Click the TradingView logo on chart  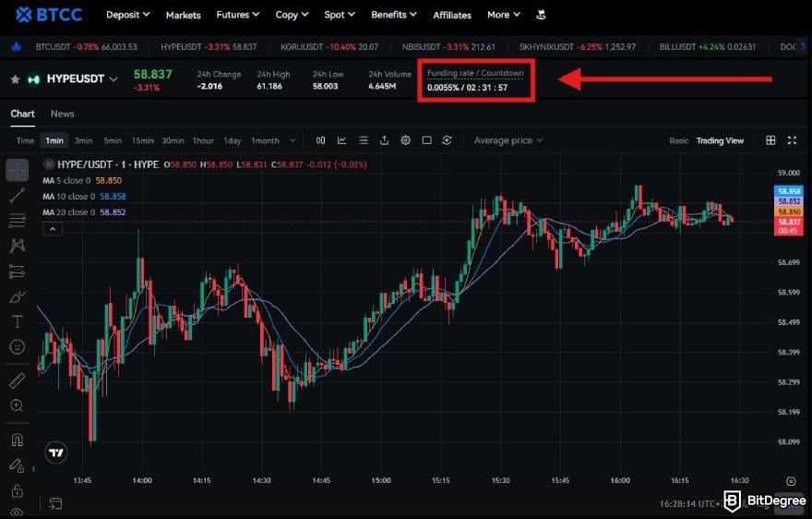pyautogui.click(x=56, y=453)
